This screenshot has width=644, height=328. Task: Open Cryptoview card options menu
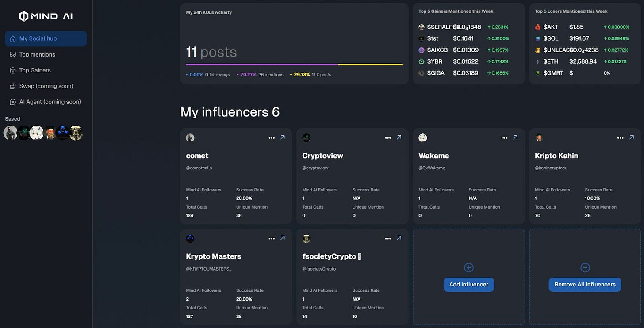pos(388,138)
